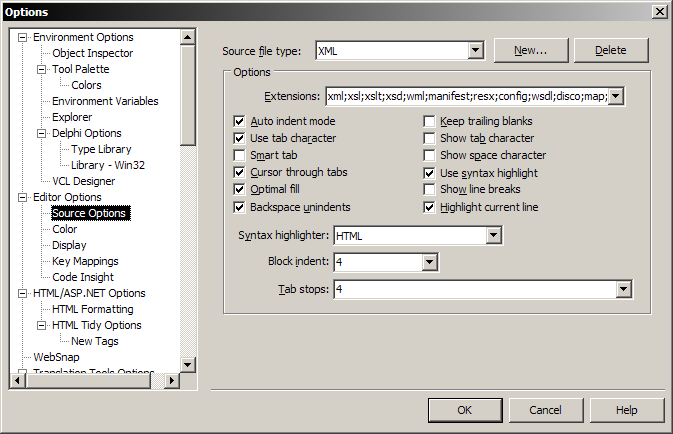
Task: Select Environment Variables tree item
Action: point(105,101)
